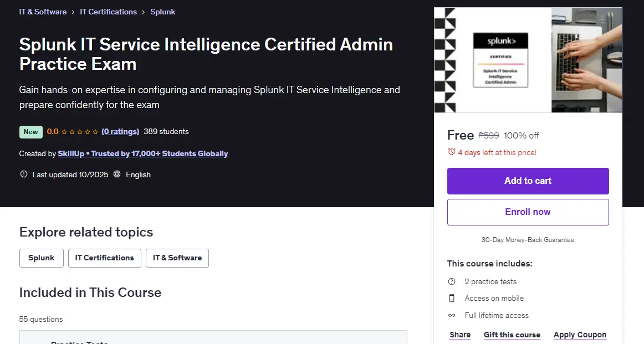644x344 pixels.
Task: Click the 'Created by' label
Action: (x=37, y=153)
